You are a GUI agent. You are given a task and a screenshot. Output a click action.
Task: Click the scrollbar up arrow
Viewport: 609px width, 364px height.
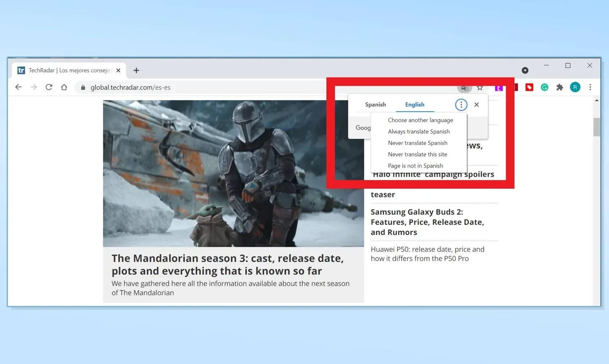coord(597,100)
